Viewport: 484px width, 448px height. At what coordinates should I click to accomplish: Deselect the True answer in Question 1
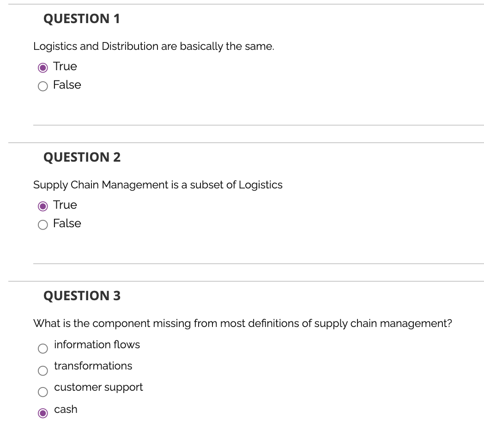point(43,67)
